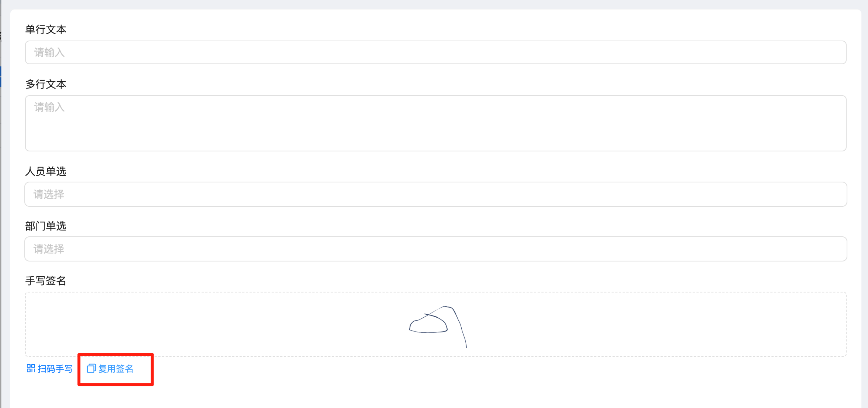Screen dimensions: 868x408
Task: Click the 请输入 placeholder in single-line field
Action: coord(49,53)
